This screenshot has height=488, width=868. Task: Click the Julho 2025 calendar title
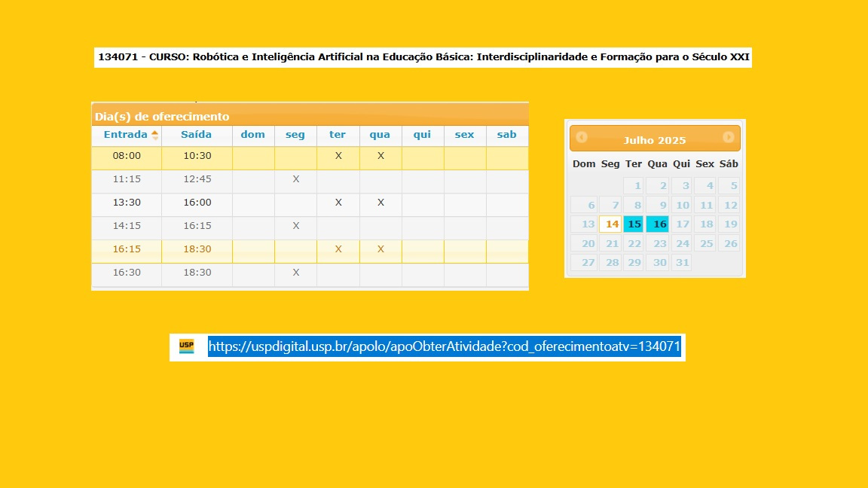pos(654,140)
